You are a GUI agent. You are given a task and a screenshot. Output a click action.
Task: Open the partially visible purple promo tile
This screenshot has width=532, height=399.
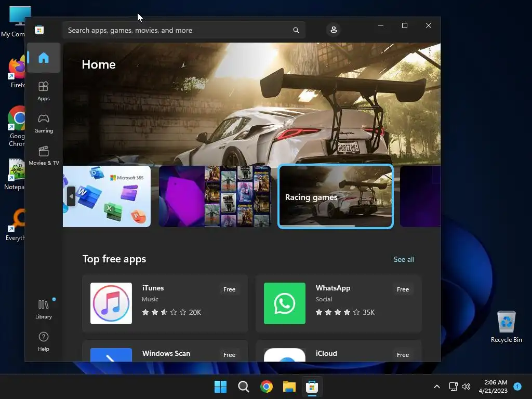[420, 196]
